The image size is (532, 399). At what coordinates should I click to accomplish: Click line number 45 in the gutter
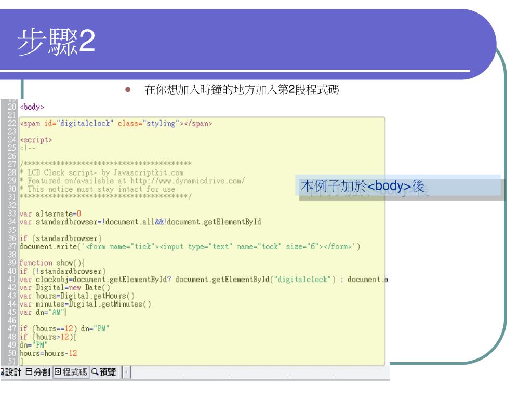12,312
